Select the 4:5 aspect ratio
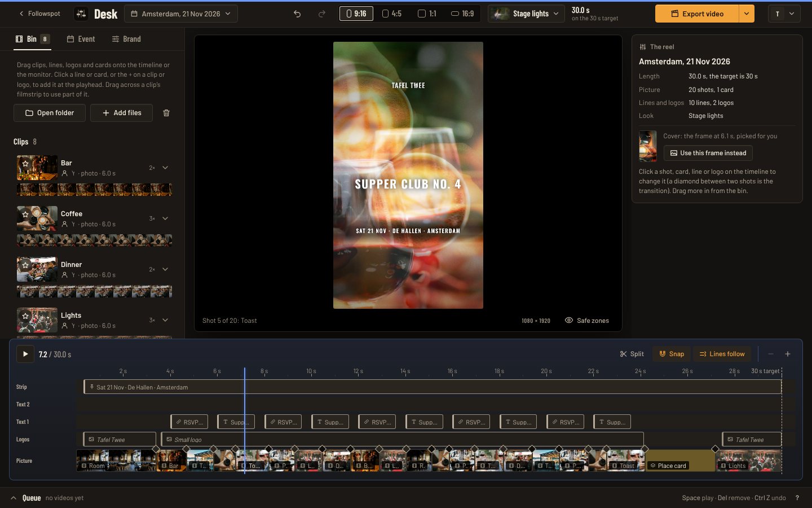812x508 pixels. click(x=391, y=14)
